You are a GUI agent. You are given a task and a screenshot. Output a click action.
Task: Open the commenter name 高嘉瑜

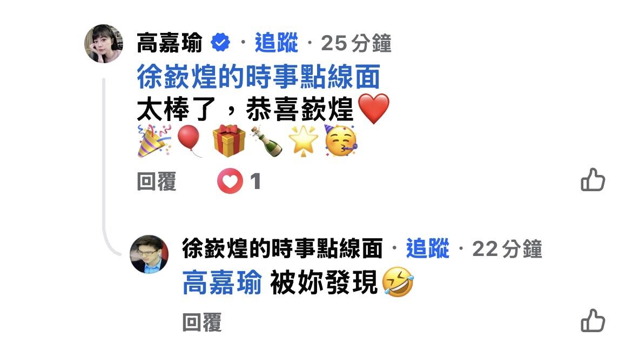click(x=170, y=43)
